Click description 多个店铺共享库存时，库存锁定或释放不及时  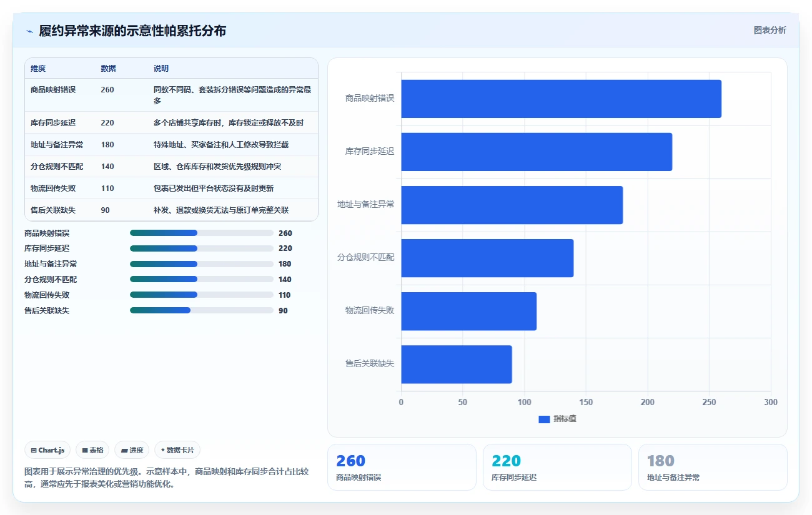tap(229, 123)
